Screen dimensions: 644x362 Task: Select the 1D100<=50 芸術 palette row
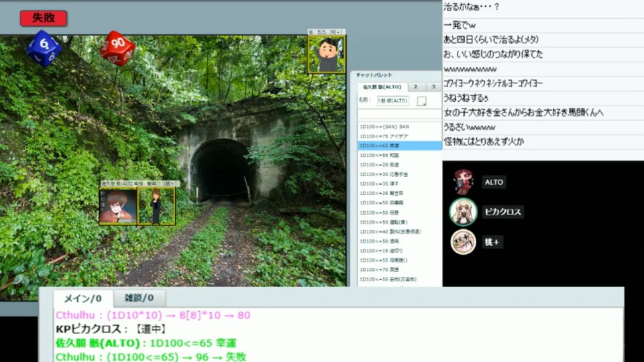(x=400, y=279)
